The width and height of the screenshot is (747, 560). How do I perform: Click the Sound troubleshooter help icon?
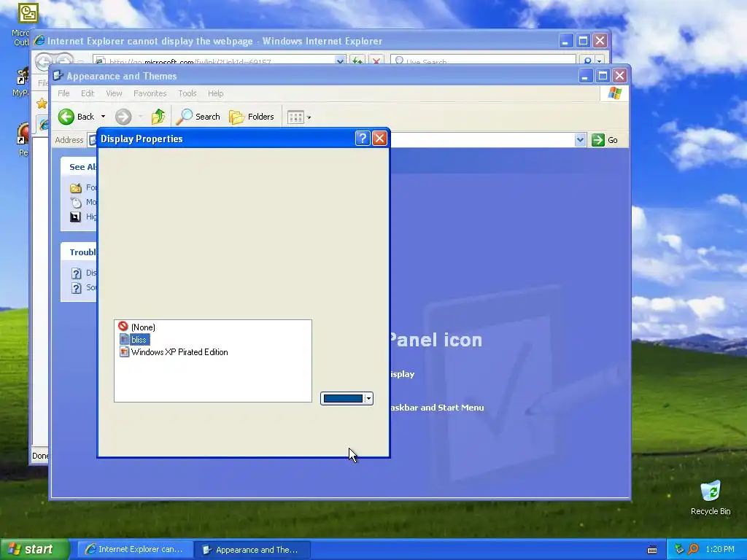click(x=76, y=288)
